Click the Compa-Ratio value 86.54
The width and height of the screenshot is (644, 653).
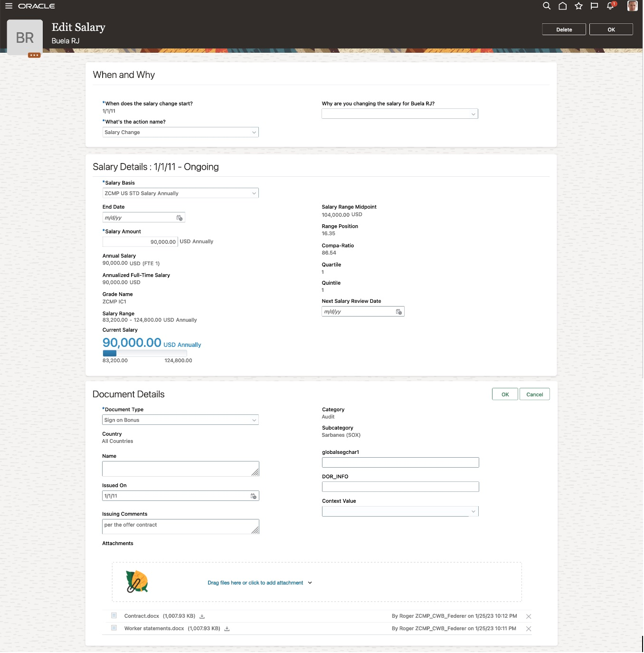pyautogui.click(x=329, y=253)
